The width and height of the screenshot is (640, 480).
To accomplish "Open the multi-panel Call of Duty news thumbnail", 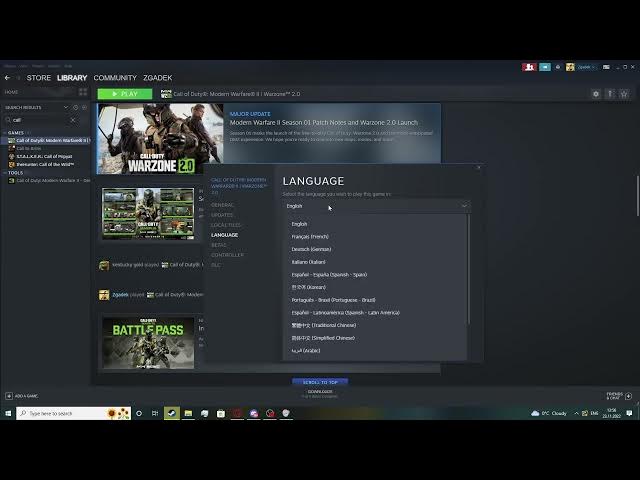I will pos(148,213).
